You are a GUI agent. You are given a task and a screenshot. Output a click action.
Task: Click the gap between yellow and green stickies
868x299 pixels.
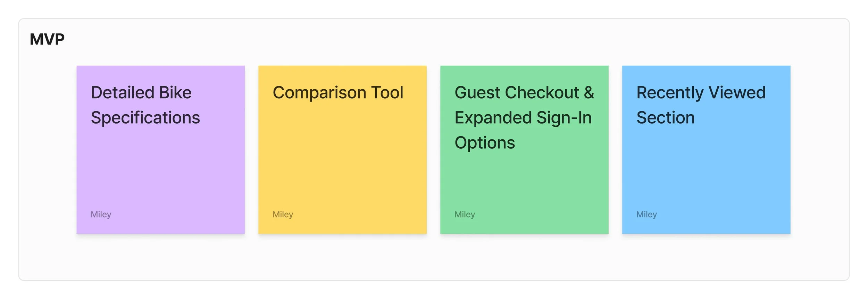click(434, 149)
